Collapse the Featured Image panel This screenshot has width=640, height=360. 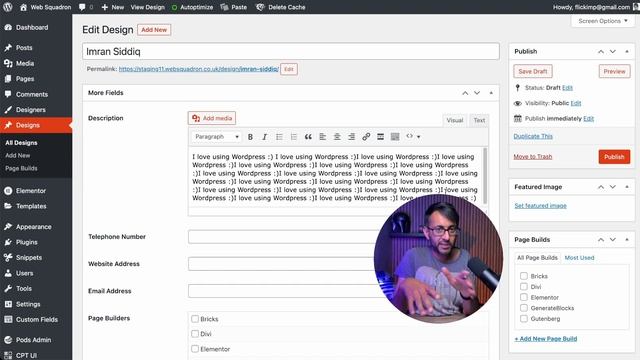(627, 187)
